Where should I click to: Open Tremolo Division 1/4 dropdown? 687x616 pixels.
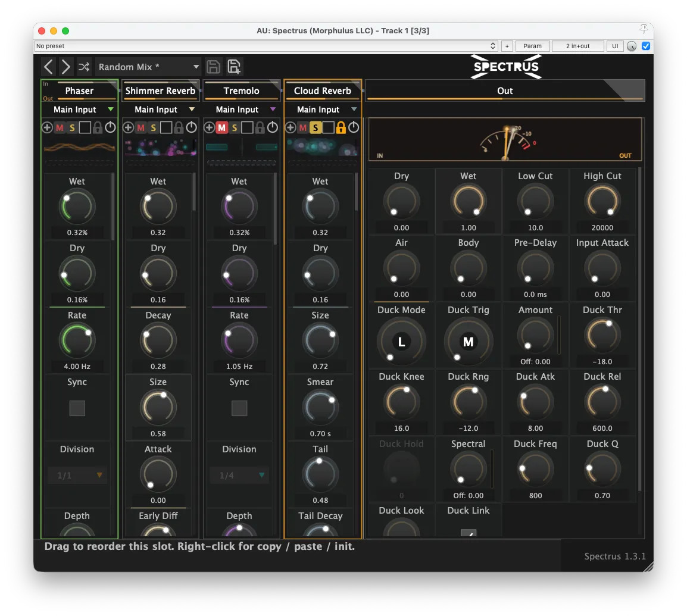click(x=239, y=476)
